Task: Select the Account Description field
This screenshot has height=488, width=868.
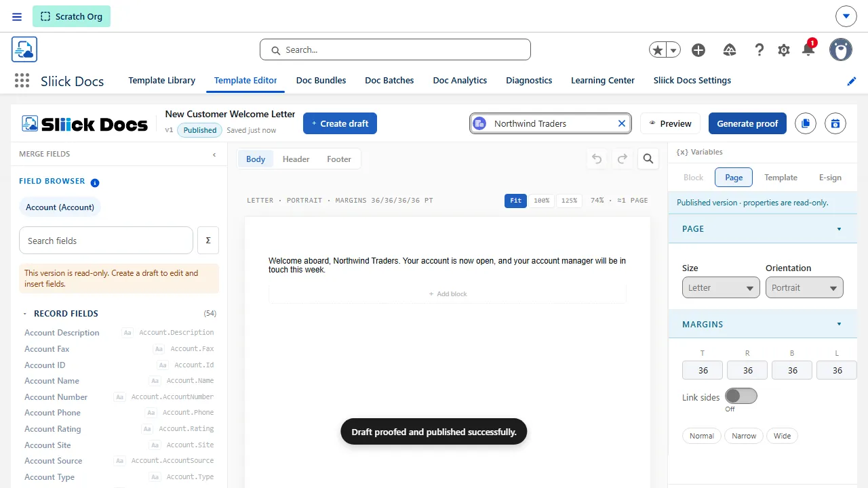Action: pos(119,333)
